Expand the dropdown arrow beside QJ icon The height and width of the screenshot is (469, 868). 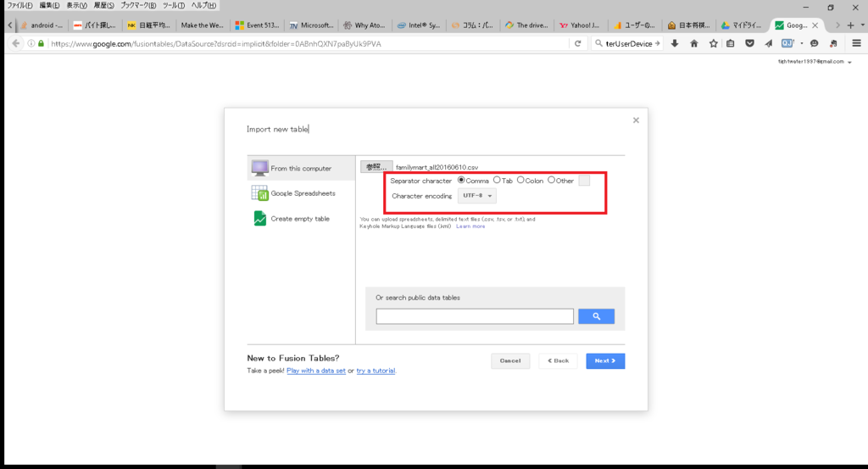point(802,43)
